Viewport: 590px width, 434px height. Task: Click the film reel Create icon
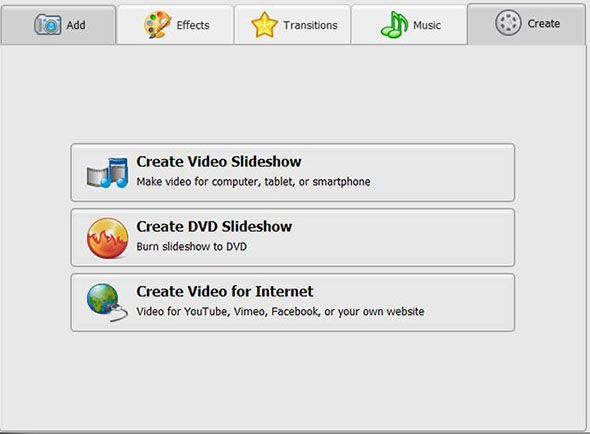coord(508,23)
